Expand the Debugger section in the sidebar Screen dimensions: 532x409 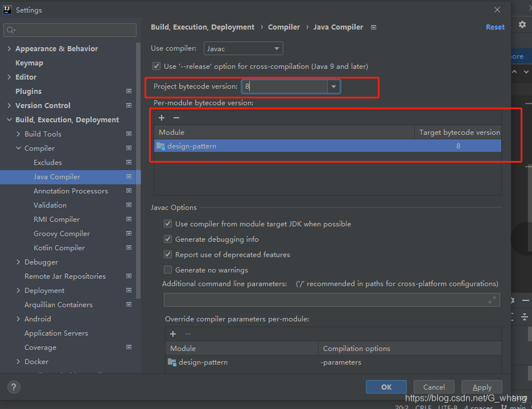click(17, 262)
